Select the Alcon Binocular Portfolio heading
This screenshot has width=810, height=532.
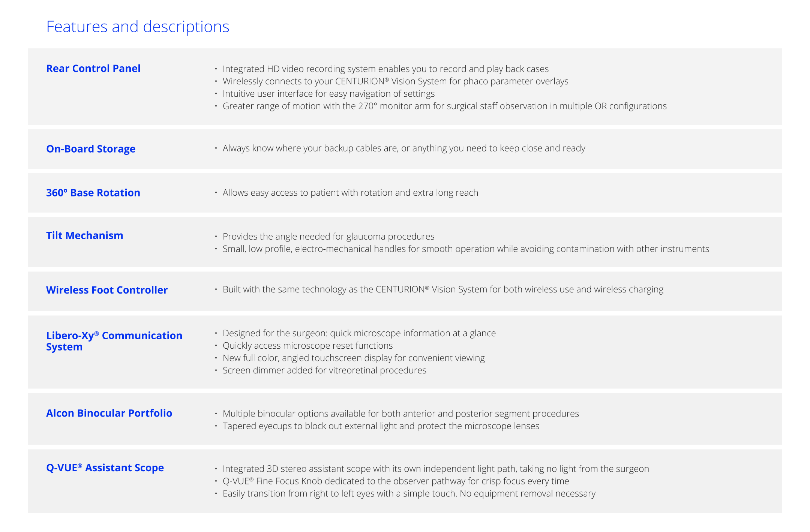point(109,413)
